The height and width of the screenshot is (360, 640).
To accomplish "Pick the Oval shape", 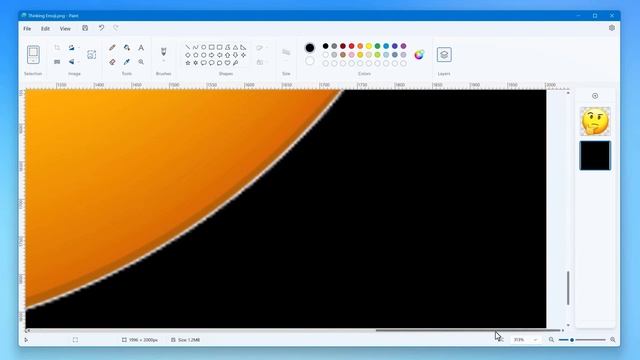I will click(x=204, y=47).
